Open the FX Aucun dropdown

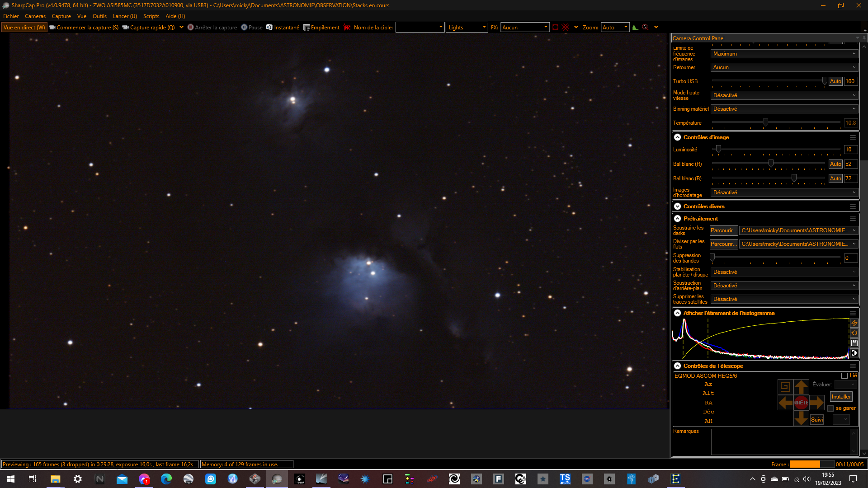[x=525, y=27]
